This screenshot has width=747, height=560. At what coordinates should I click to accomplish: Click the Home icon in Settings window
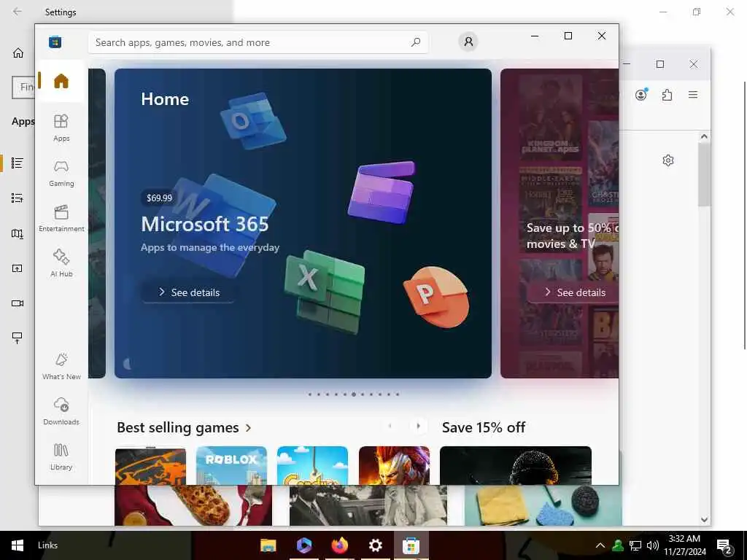[x=18, y=52]
